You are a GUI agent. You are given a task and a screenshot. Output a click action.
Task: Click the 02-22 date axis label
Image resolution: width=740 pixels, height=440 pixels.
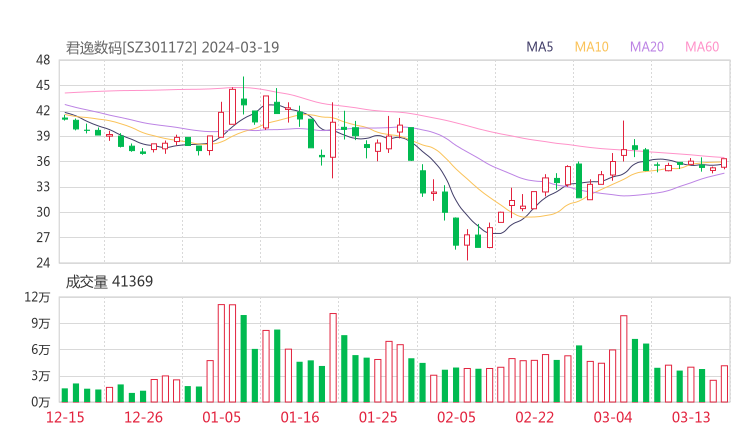[x=535, y=417]
